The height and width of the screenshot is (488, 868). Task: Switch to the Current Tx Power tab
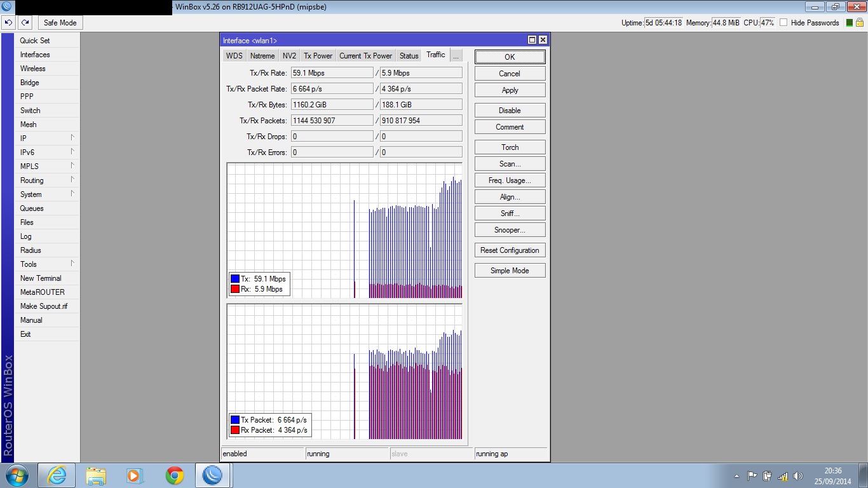tap(365, 56)
